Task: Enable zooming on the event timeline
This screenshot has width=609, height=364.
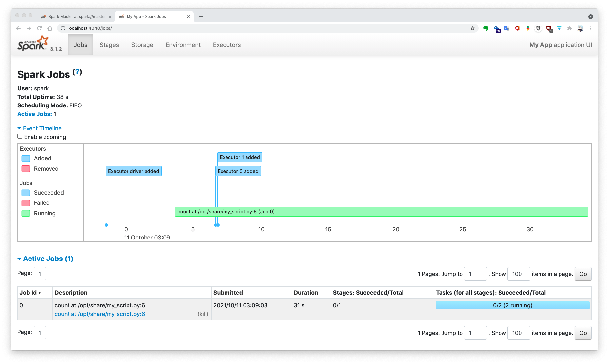Action: click(x=20, y=136)
